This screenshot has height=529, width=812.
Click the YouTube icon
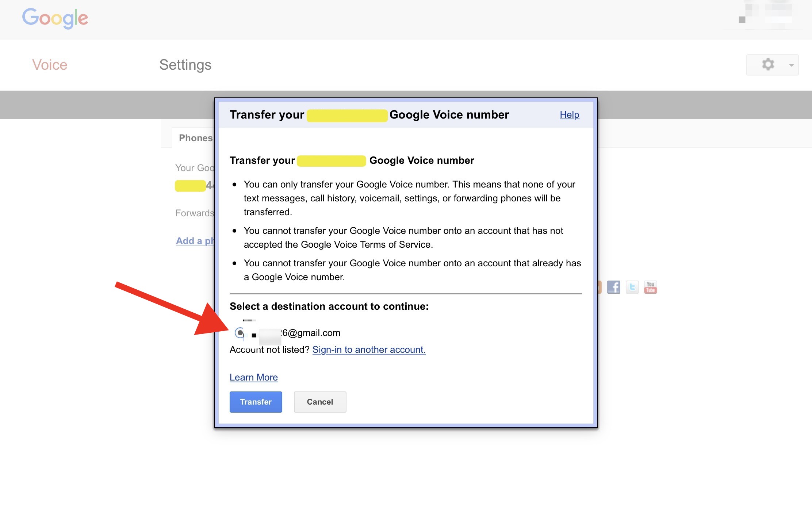click(650, 287)
